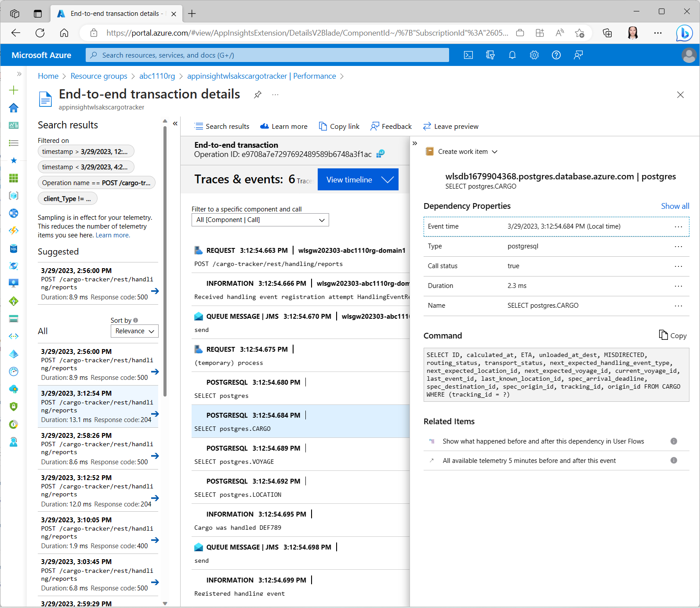Viewport: 700px width, 608px height.
Task: Click timestamp > 3/29/2023 filter pill
Action: pyautogui.click(x=86, y=152)
